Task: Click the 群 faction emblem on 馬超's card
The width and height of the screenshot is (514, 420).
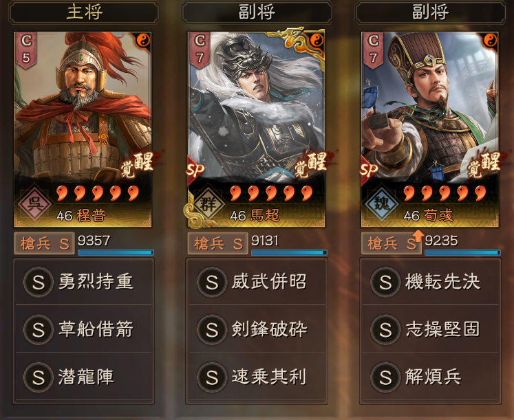Action: pos(208,204)
